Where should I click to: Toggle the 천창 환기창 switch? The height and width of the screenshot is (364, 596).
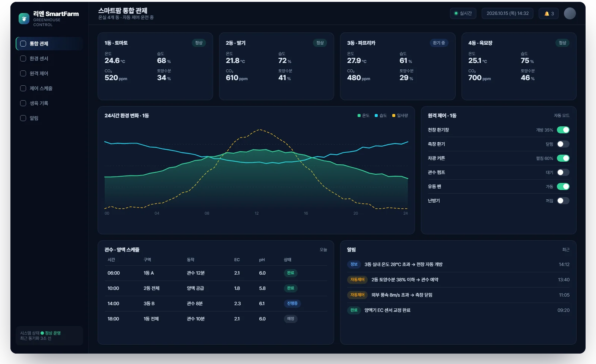click(563, 130)
